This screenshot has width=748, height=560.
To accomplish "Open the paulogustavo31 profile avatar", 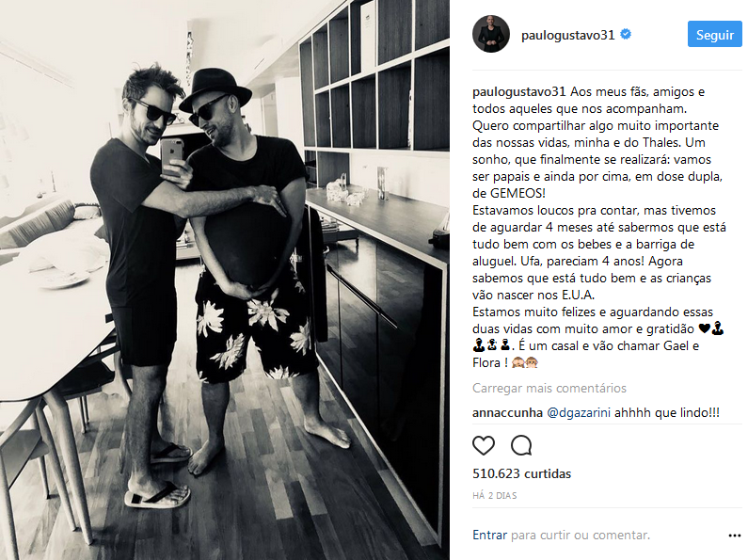I will click(x=491, y=34).
